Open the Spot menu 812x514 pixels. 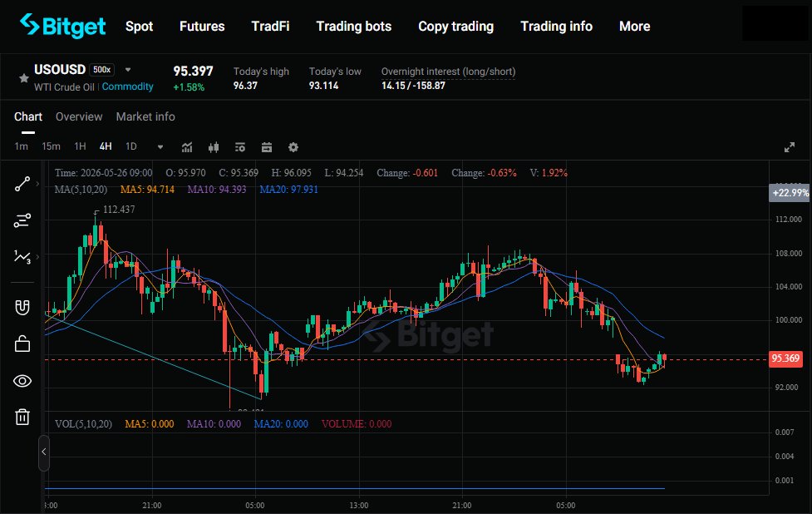[x=139, y=27]
